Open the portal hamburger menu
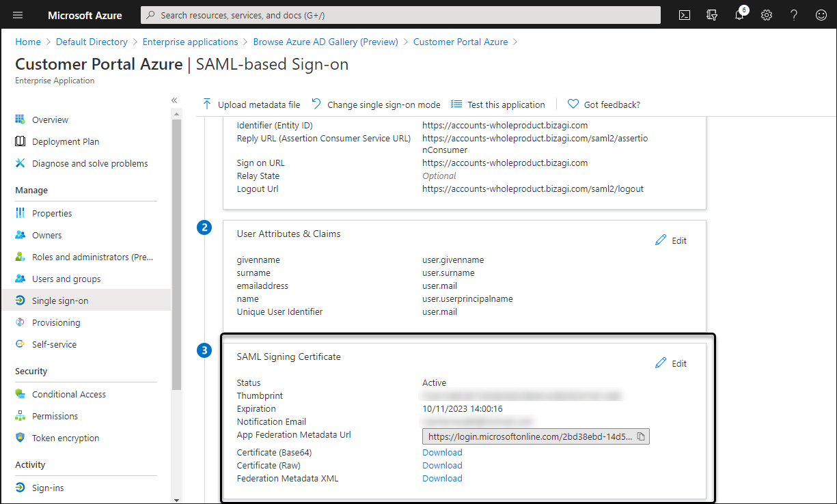The width and height of the screenshot is (837, 504). click(x=18, y=15)
